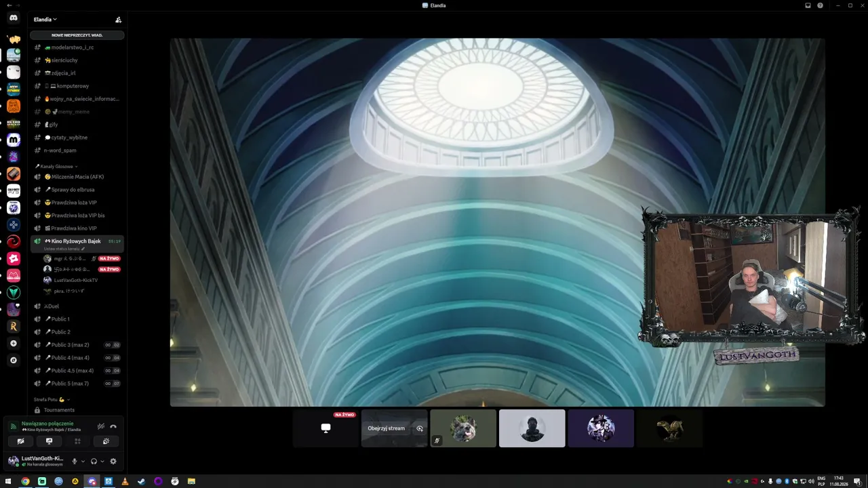Toggle noise suppression icon in voice panel
This screenshot has width=868, height=488.
[101, 426]
